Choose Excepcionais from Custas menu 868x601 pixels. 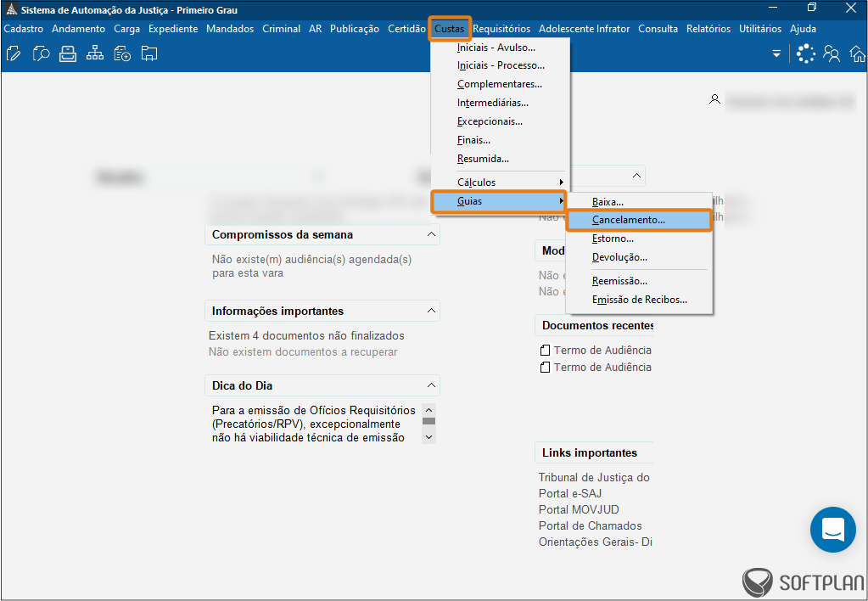[x=501, y=121]
